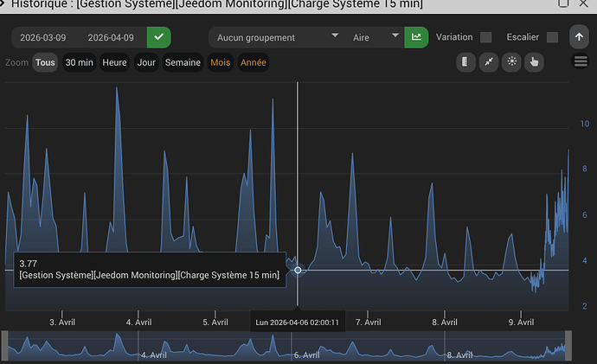Viewport: 597px width, 364px height.
Task: Zoom the chart to 30 min
Action: (x=80, y=62)
